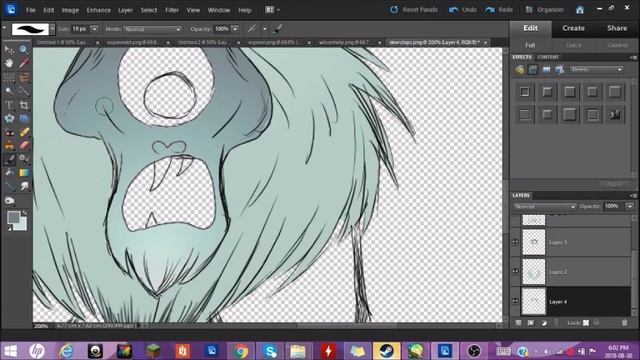The image size is (640, 360).
Task: Switch to the Create tab
Action: [x=573, y=28]
